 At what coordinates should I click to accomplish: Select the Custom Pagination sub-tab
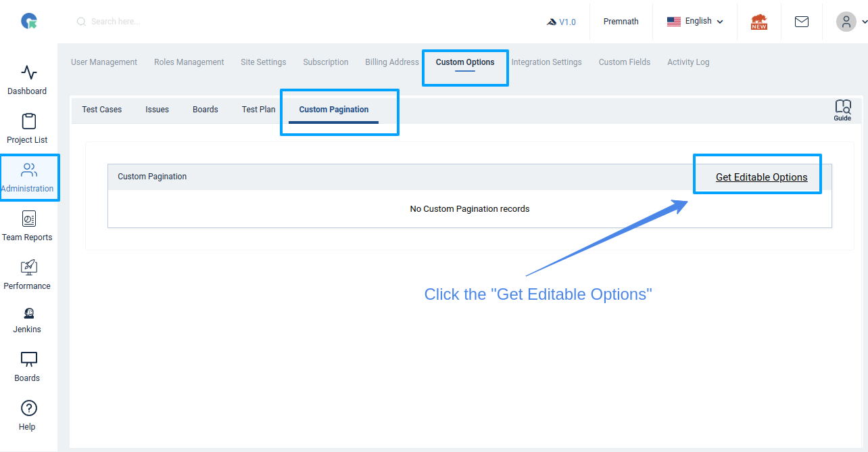[x=334, y=110]
